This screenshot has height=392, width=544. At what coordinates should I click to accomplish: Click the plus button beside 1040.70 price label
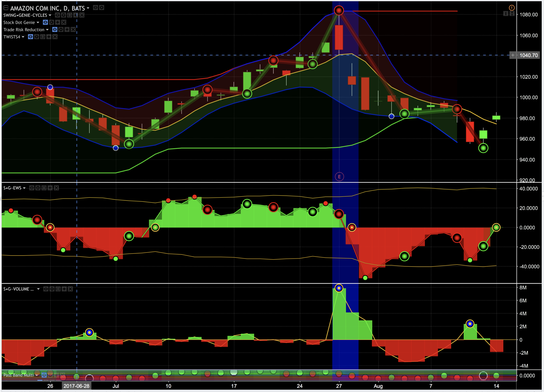coord(513,55)
